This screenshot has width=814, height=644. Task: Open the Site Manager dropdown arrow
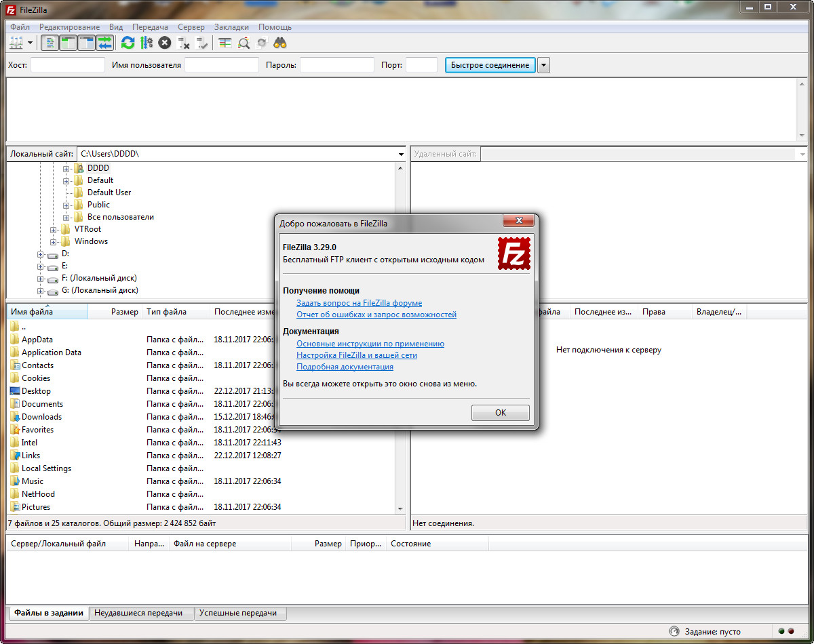click(30, 43)
